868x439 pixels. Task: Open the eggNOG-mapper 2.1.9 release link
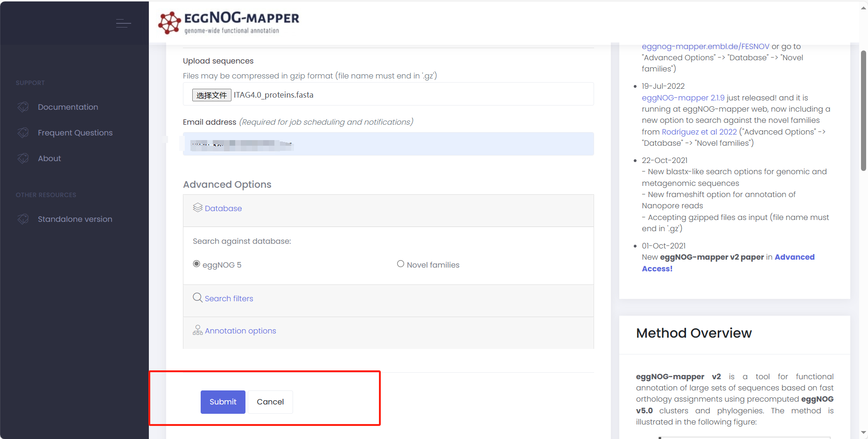pos(683,98)
